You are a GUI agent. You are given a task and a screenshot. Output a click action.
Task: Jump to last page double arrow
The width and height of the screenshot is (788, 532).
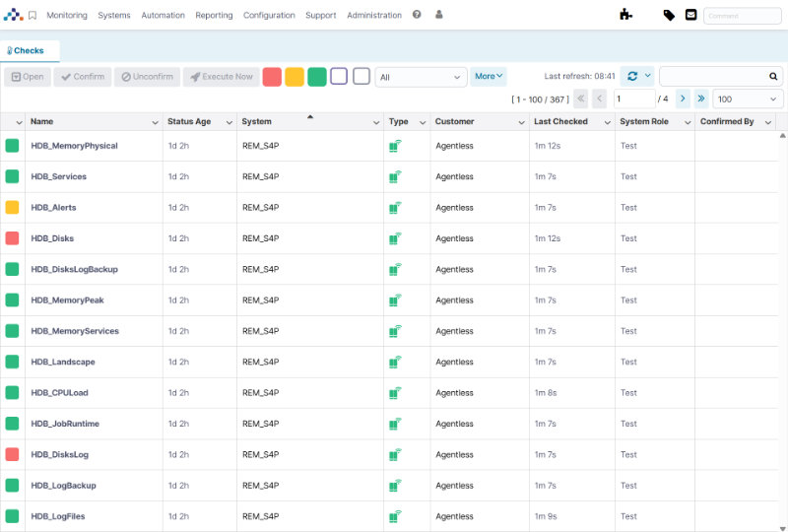(701, 99)
